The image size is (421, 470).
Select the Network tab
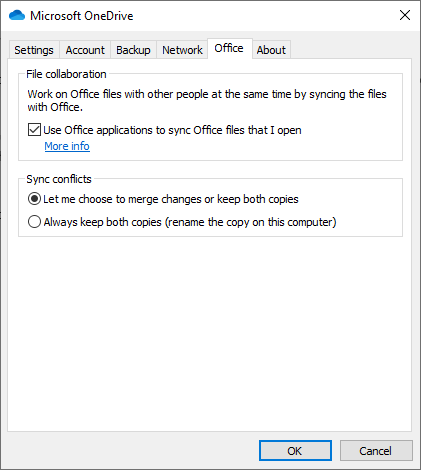[182, 50]
